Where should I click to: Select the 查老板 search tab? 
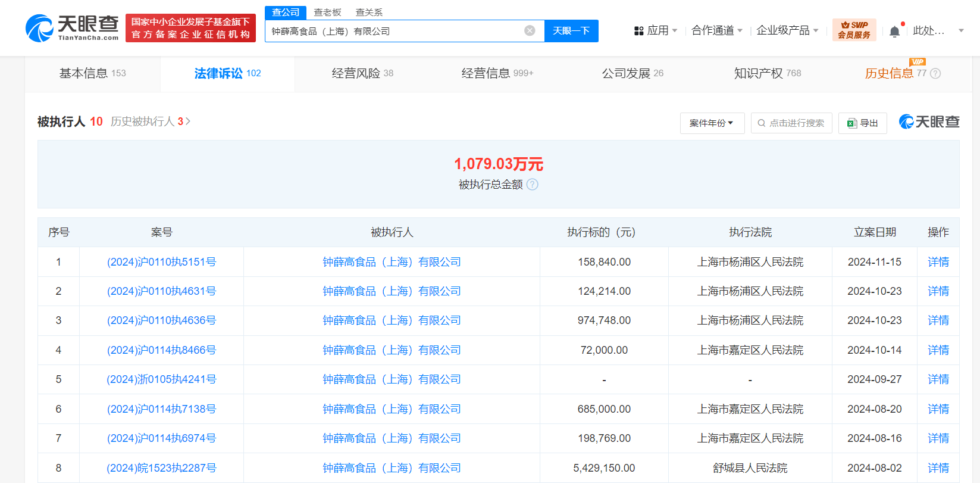tap(327, 13)
